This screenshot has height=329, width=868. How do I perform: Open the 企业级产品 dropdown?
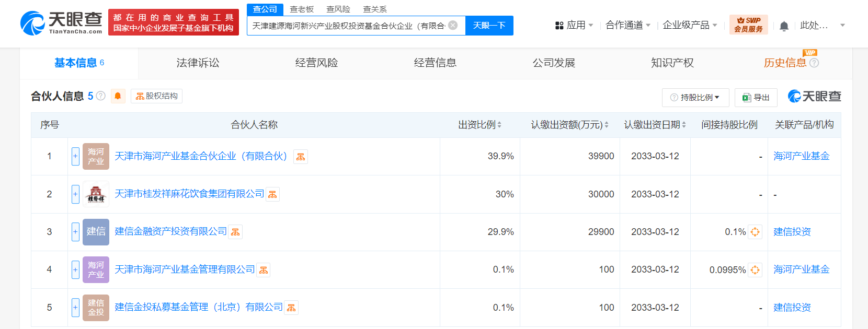(689, 25)
